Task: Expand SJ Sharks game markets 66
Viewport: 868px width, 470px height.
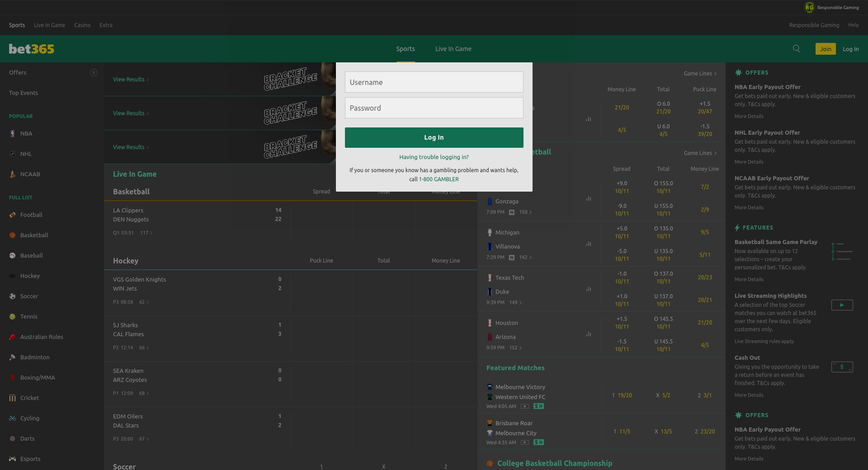Action: click(x=144, y=348)
